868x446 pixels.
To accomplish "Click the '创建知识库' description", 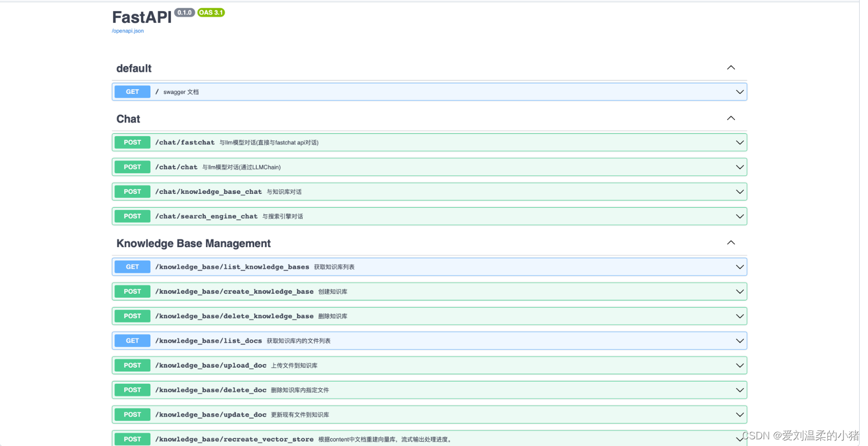I will [333, 292].
